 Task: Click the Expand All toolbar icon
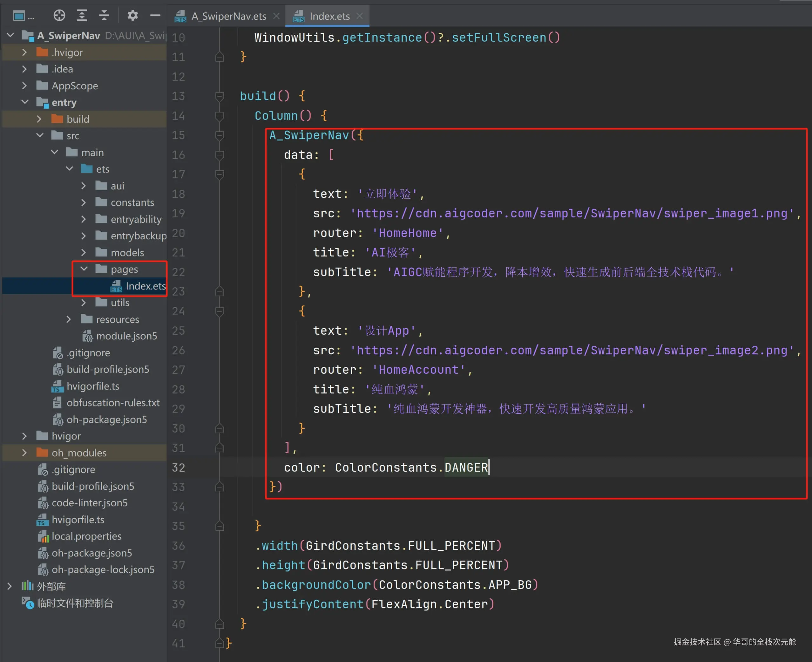82,16
